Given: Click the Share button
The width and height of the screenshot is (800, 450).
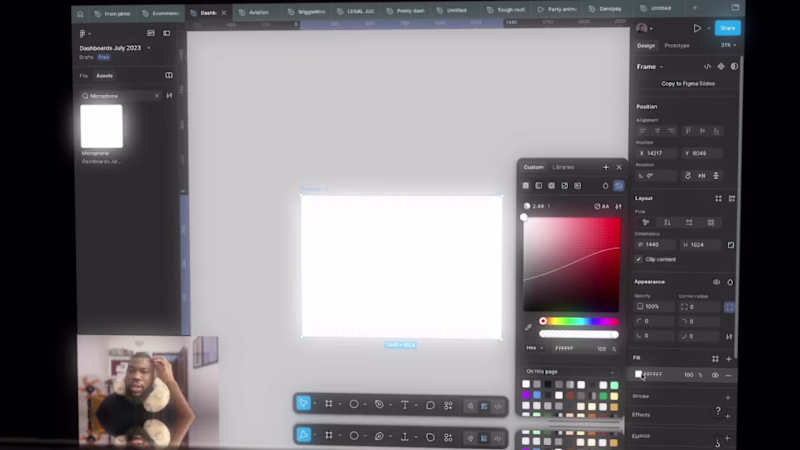Looking at the screenshot, I should point(728,28).
